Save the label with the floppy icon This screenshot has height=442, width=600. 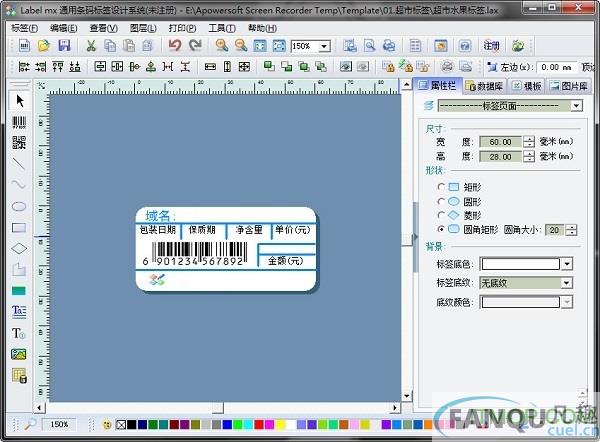click(64, 46)
